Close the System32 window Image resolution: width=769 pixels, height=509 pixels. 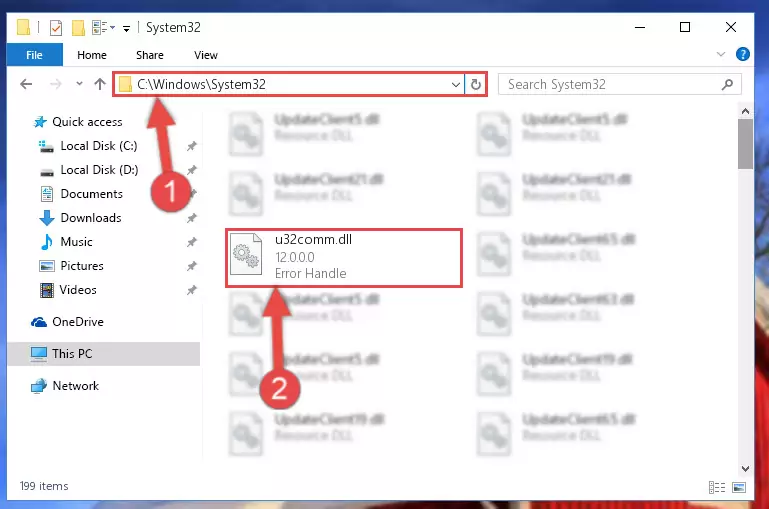730,27
